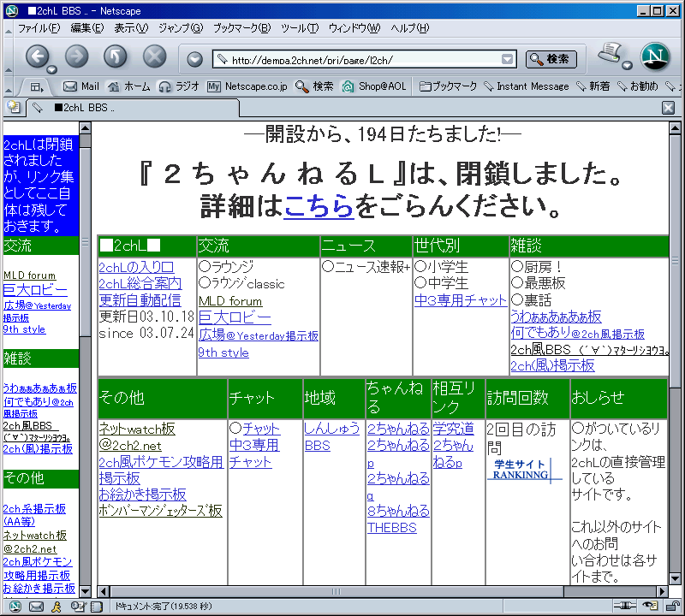Click the security lock icon in status bar
The width and height of the screenshot is (685, 616).
coord(672,606)
